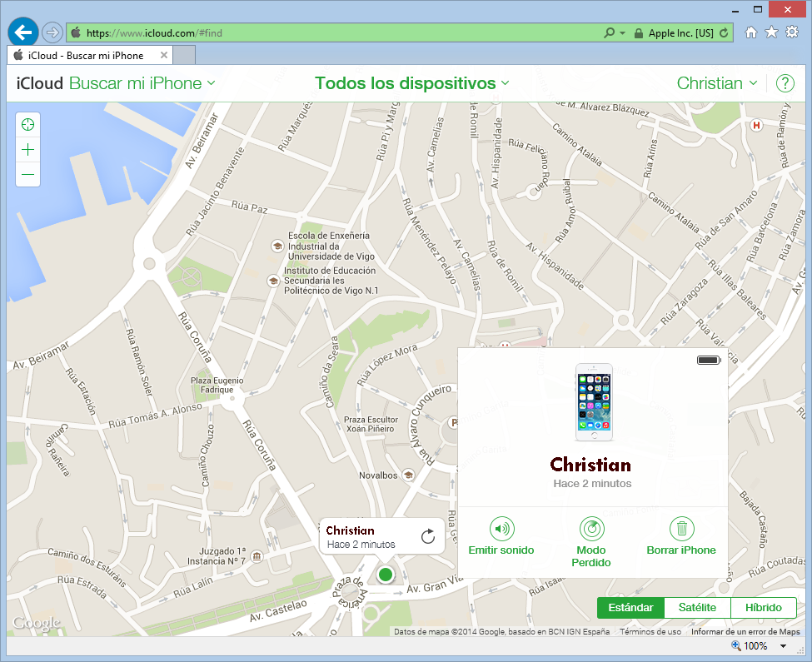Open a new blank browser tab

coord(184,55)
